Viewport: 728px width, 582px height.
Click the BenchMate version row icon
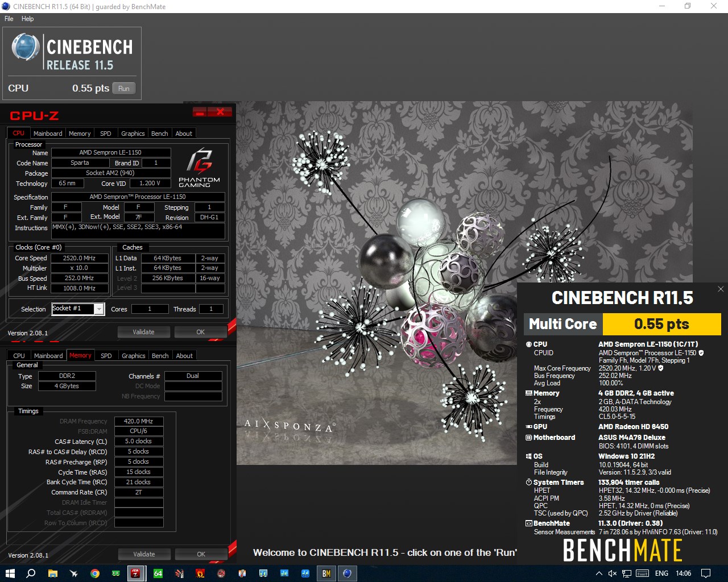tap(529, 523)
